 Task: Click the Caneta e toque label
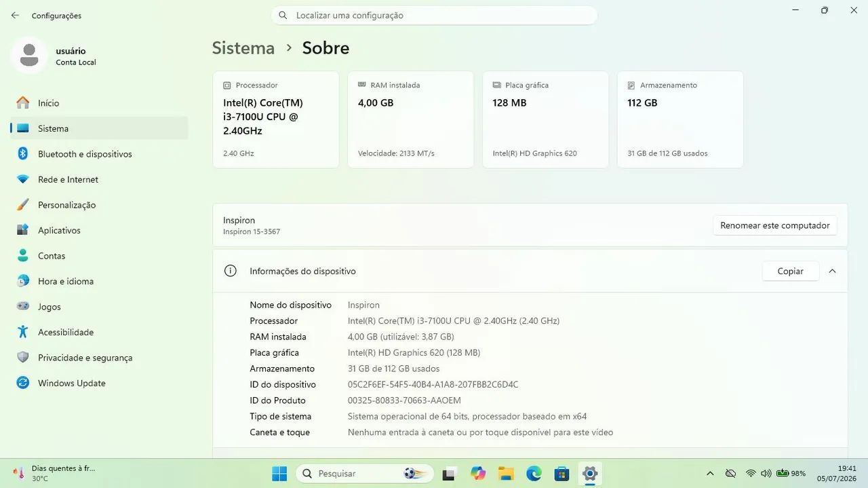(279, 432)
